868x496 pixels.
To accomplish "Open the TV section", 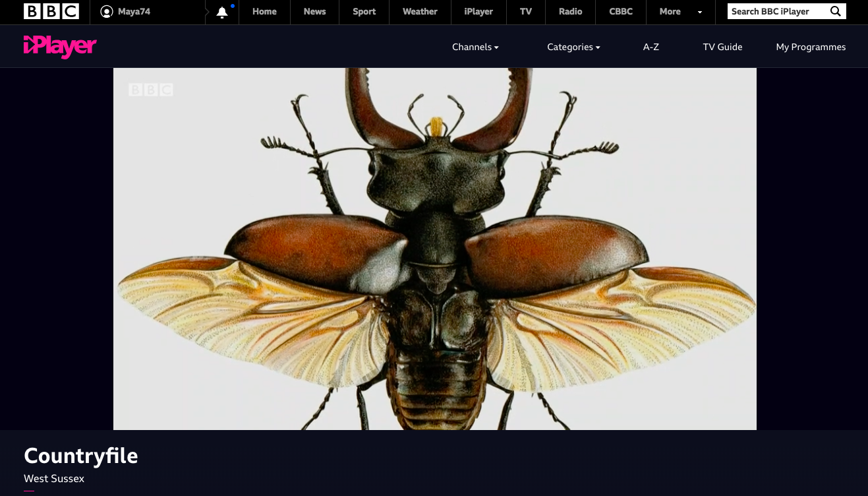I will [x=525, y=12].
